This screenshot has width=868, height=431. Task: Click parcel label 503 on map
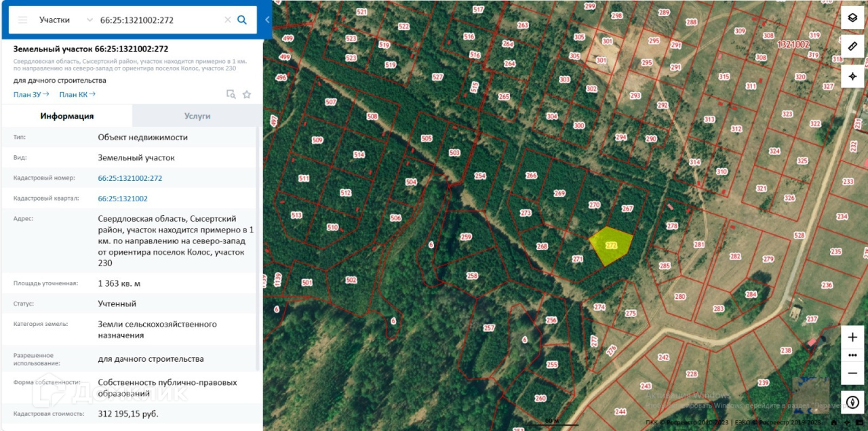click(454, 153)
